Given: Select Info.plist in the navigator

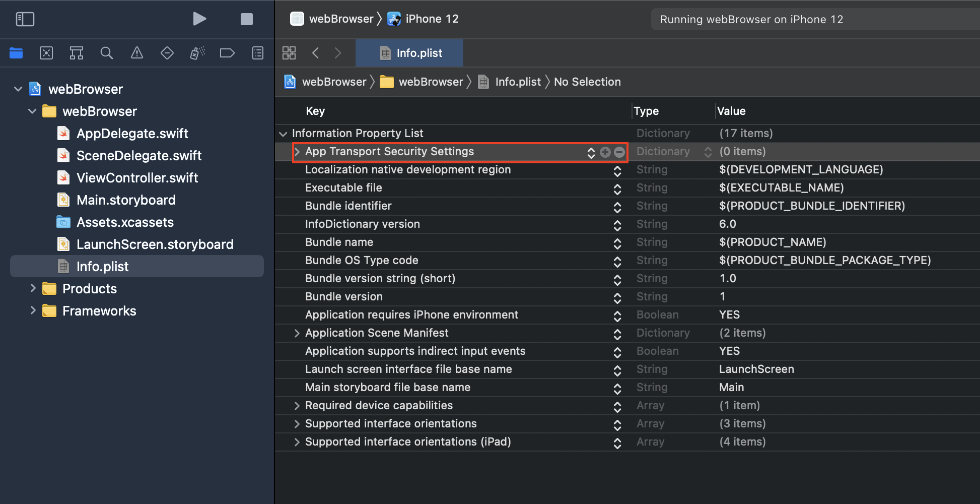Looking at the screenshot, I should [x=136, y=266].
